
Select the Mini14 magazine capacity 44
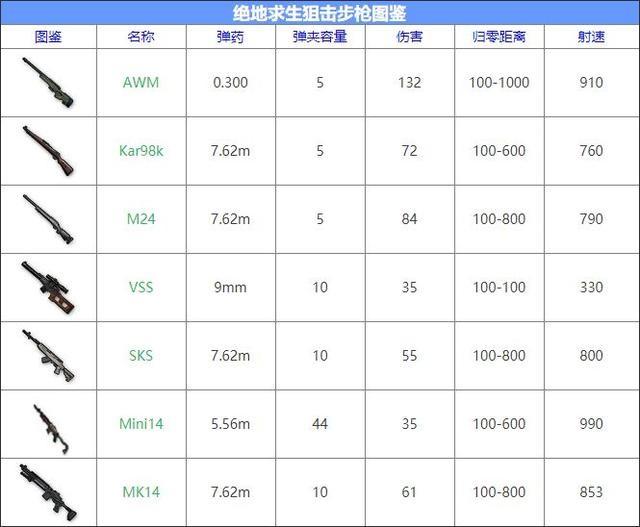pos(320,423)
